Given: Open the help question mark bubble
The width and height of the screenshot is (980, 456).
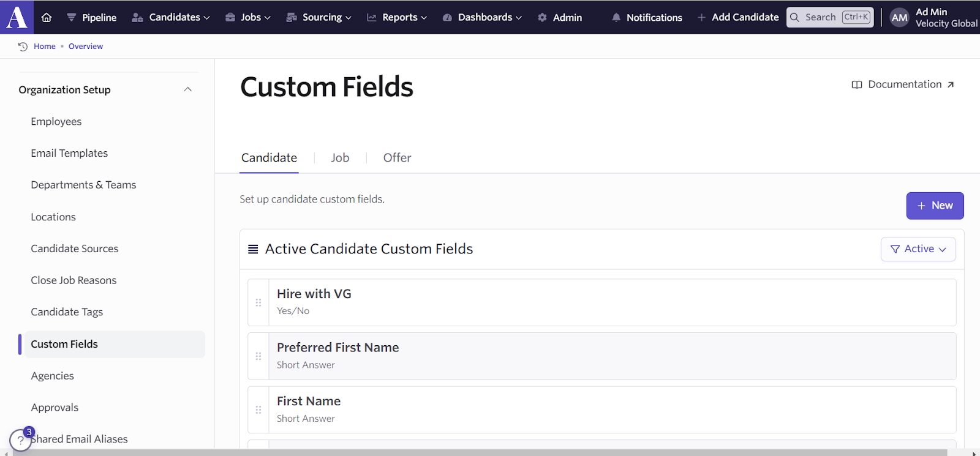Looking at the screenshot, I should (x=21, y=439).
